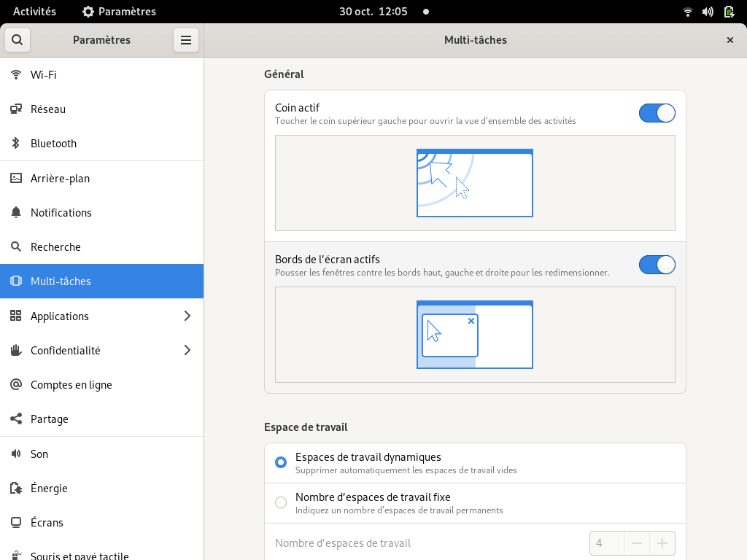This screenshot has width=747, height=560.
Task: Click the Supprimer automatiquement les espaces description text
Action: (x=406, y=470)
